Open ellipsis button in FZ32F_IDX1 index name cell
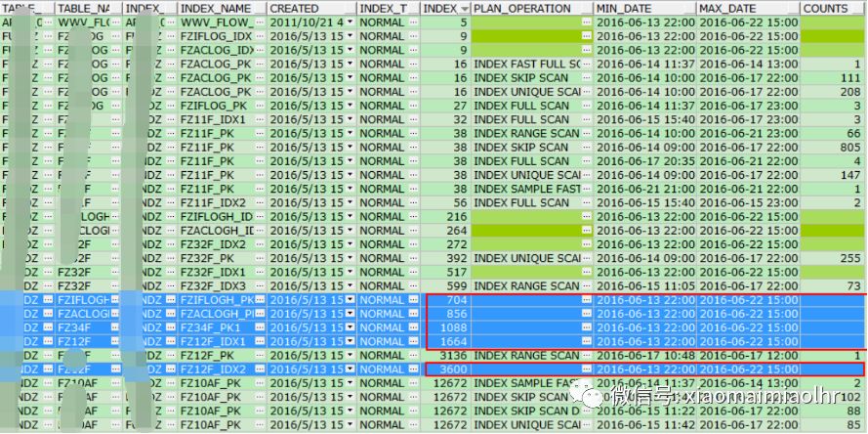Image resolution: width=868 pixels, height=434 pixels. tap(260, 272)
